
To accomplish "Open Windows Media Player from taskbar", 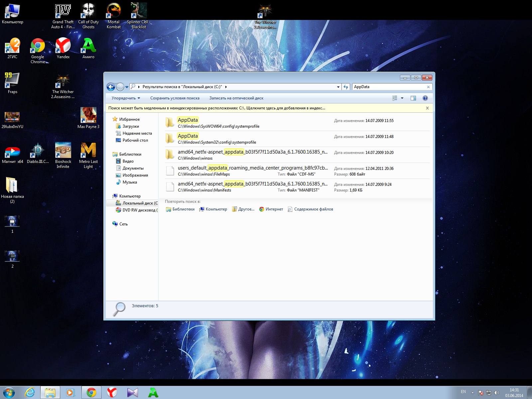I will click(70, 393).
